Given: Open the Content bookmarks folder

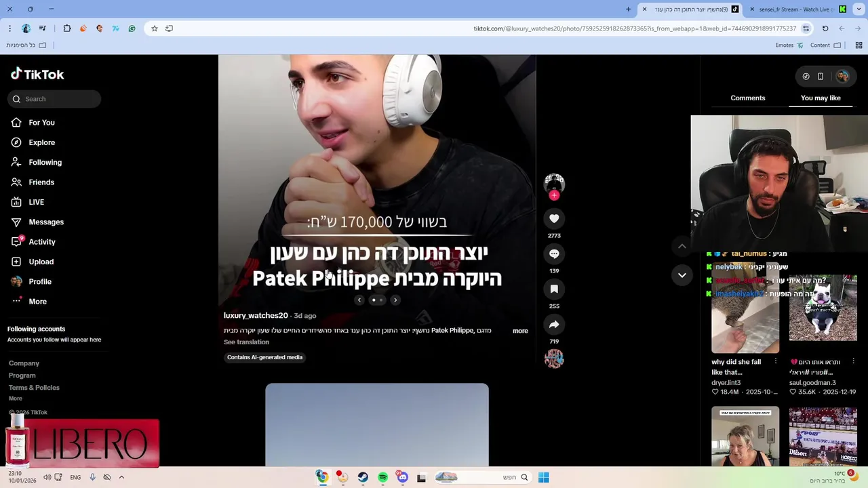Looking at the screenshot, I should point(826,45).
